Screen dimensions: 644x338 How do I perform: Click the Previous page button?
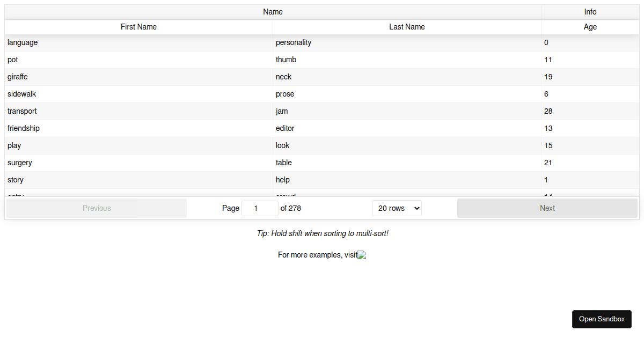(97, 208)
